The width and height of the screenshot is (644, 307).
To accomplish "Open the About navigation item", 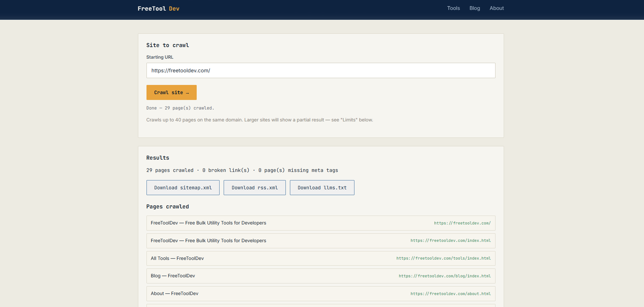I will click(x=496, y=8).
